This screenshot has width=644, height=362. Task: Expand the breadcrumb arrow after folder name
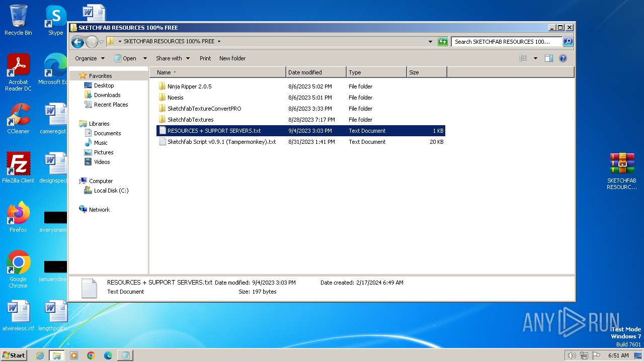[x=219, y=42]
